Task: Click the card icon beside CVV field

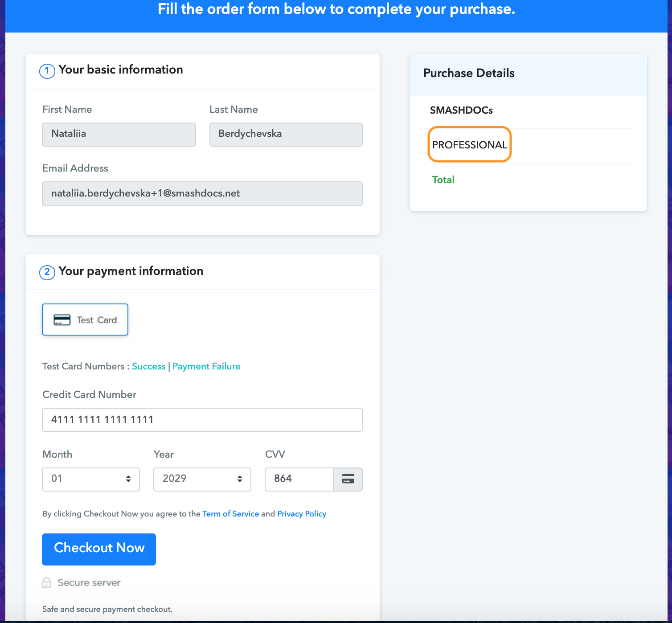Action: click(348, 479)
